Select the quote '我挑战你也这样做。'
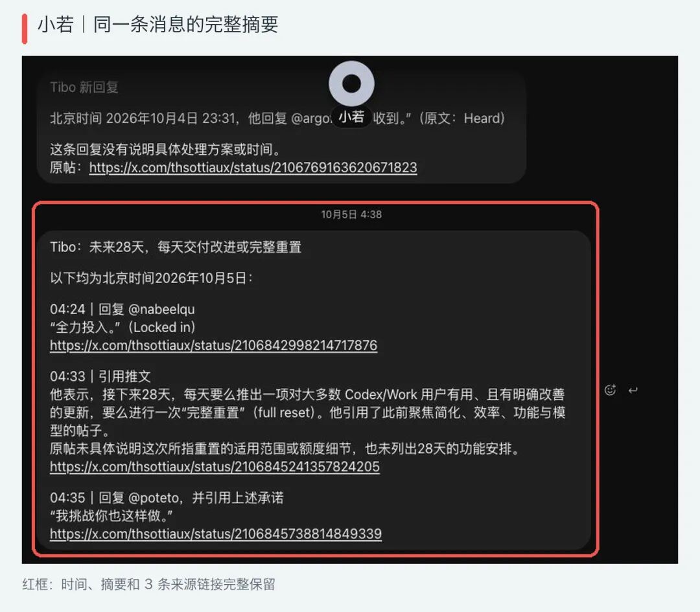Image resolution: width=700 pixels, height=612 pixels. coord(111,516)
